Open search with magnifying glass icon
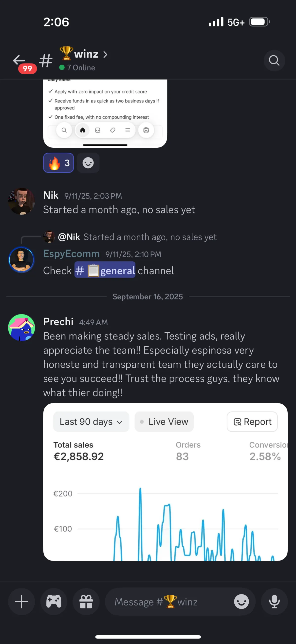The height and width of the screenshot is (644, 296). coord(274,61)
